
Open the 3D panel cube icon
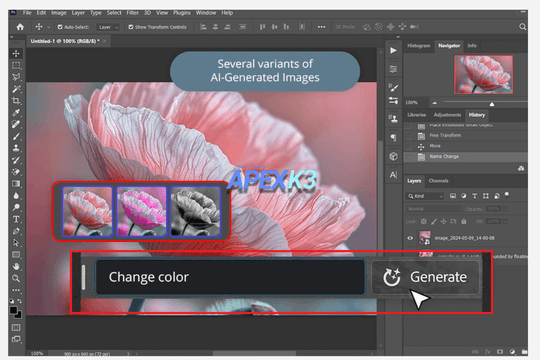pyautogui.click(x=393, y=156)
